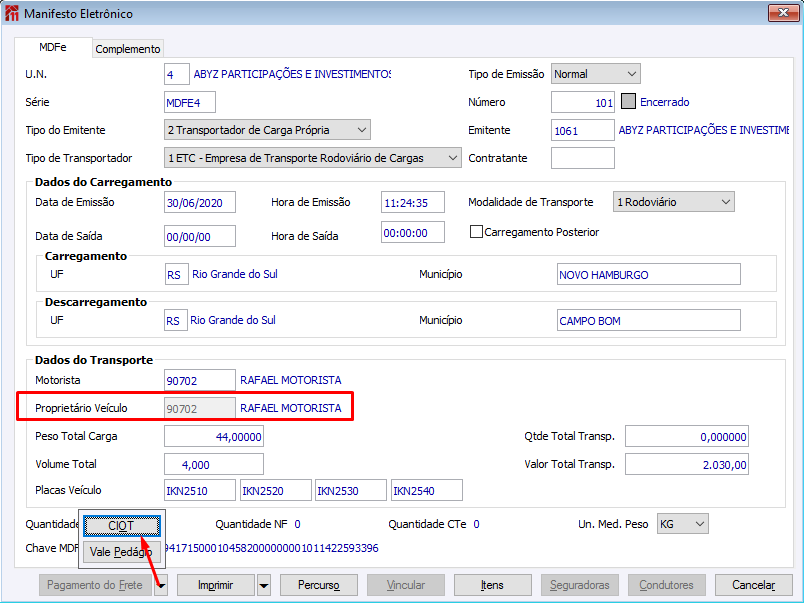Click the Chave MDFe number text
804x603 pixels.
pos(272,548)
